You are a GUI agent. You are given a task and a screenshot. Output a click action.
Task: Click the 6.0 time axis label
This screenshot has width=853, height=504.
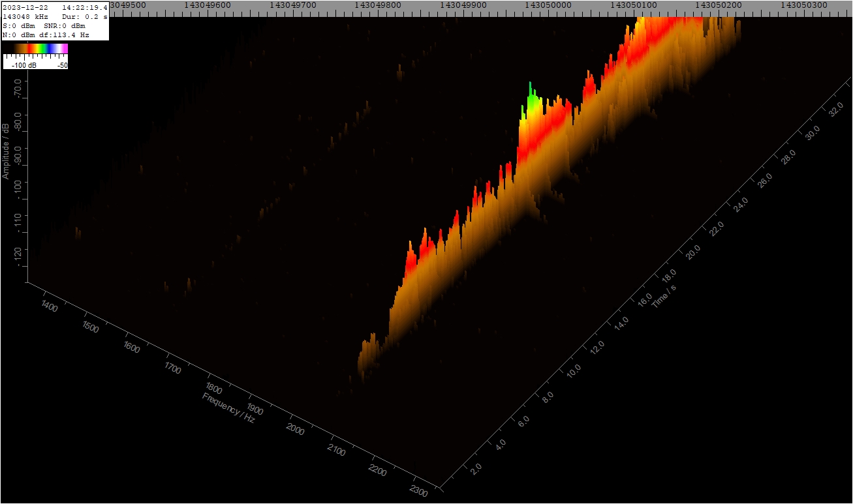[x=524, y=421]
